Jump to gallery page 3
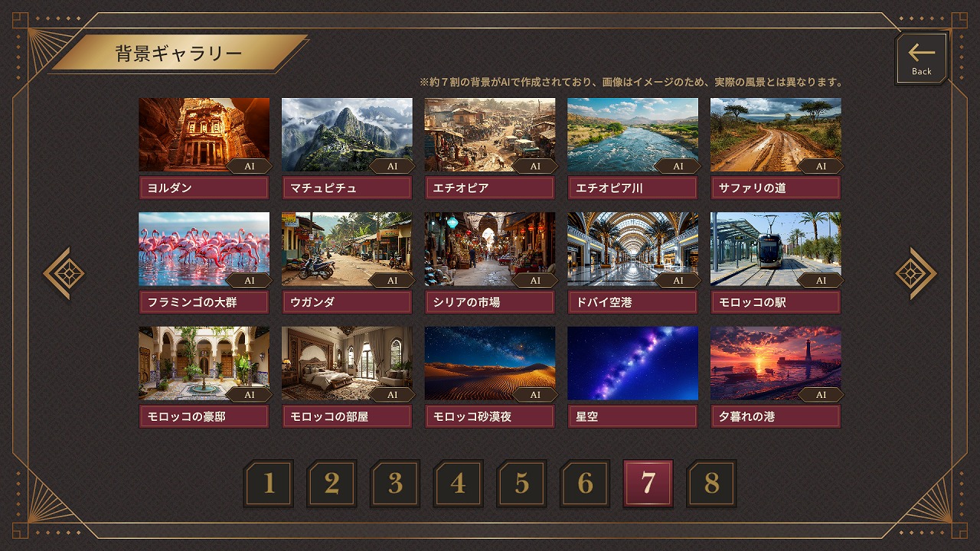The image size is (980, 551). click(x=395, y=484)
